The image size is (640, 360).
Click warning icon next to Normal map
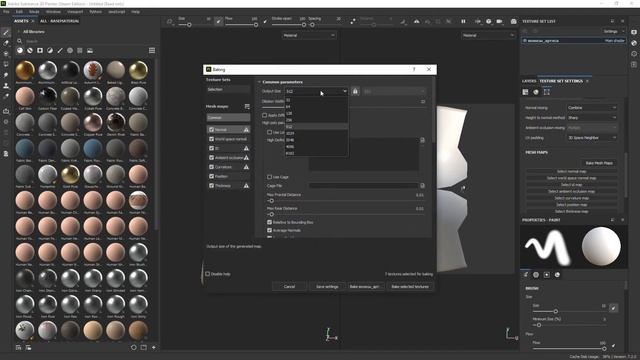pyautogui.click(x=246, y=130)
